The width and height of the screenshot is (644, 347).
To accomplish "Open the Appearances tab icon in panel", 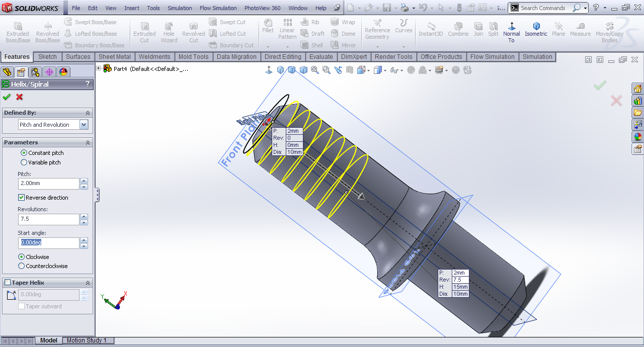I will [x=63, y=72].
